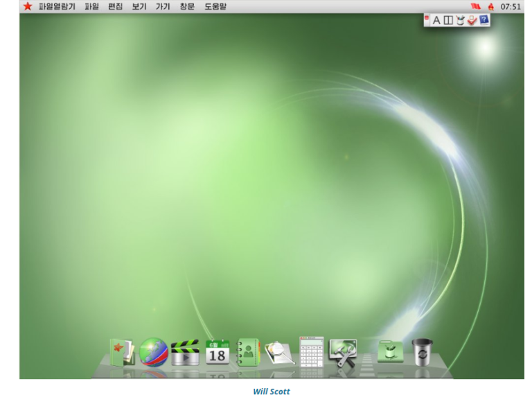532x404 pixels.
Task: Click the 도움말 help menu
Action: [215, 6]
